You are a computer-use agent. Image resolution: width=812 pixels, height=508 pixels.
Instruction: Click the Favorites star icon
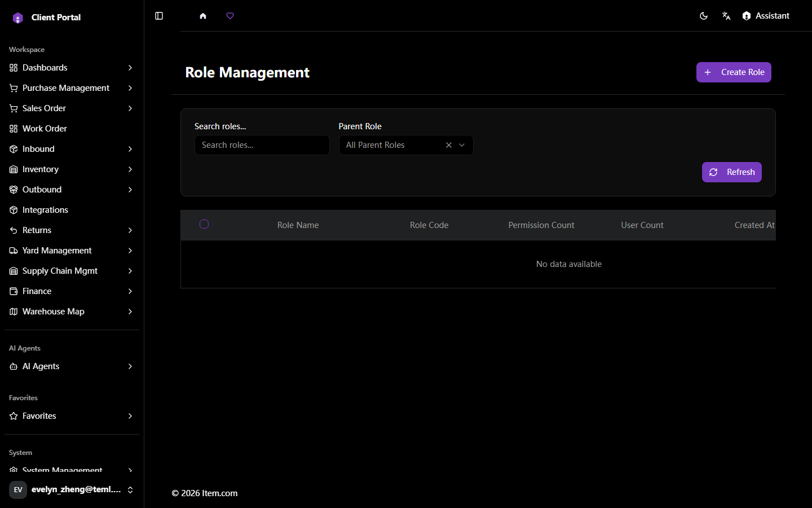click(14, 416)
